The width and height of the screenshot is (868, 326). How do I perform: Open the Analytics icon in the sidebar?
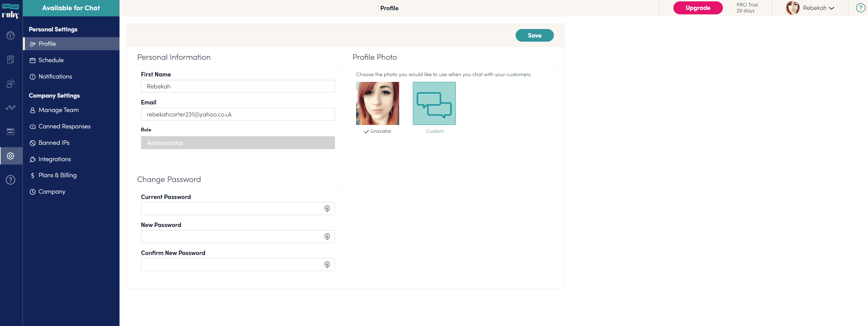11,108
